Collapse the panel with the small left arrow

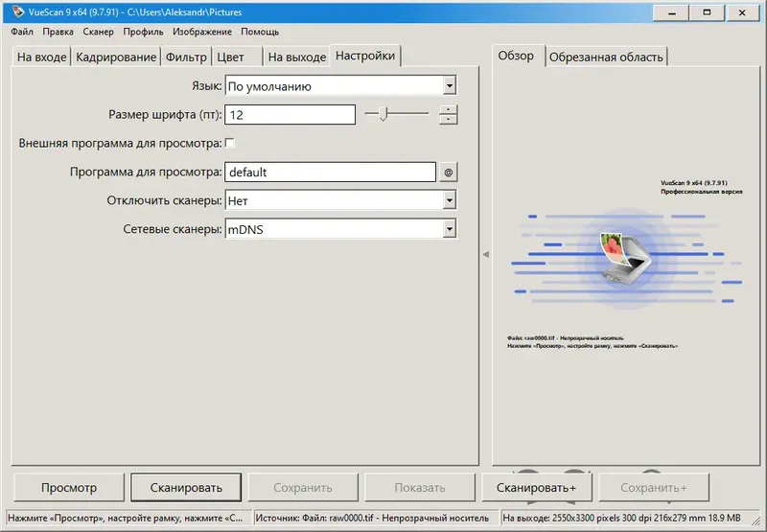[486, 254]
